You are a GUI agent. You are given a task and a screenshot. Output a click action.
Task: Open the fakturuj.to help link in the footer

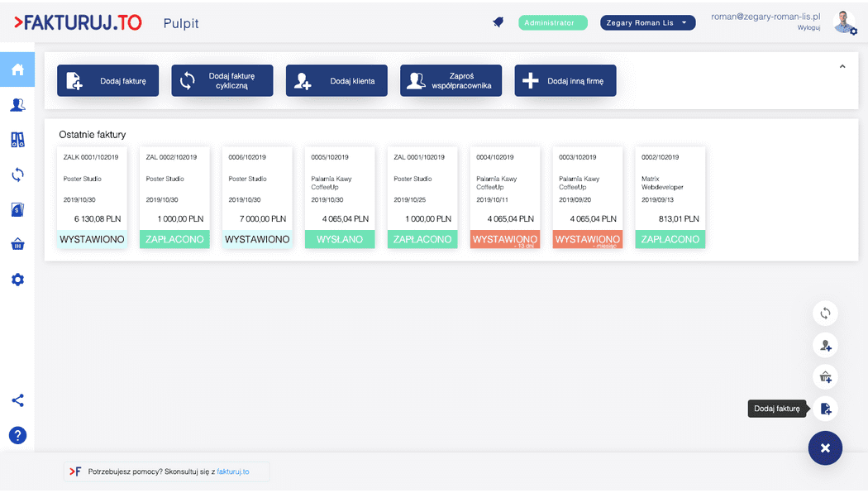pos(232,471)
